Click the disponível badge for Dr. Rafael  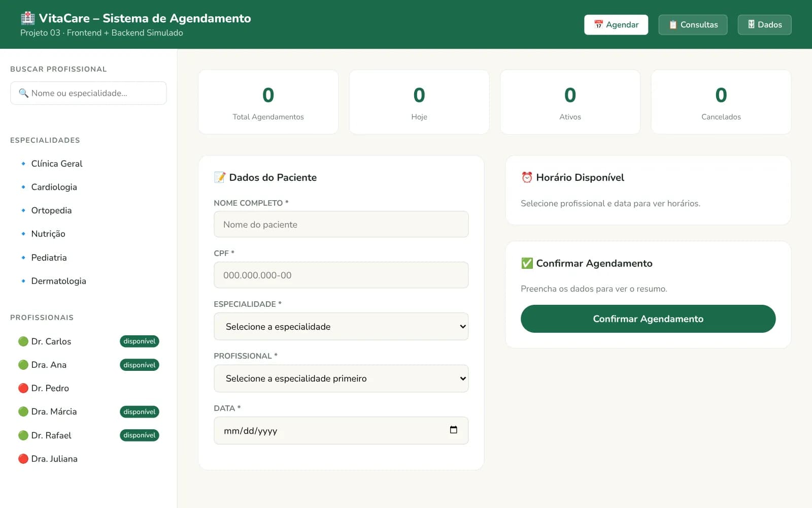tap(140, 435)
